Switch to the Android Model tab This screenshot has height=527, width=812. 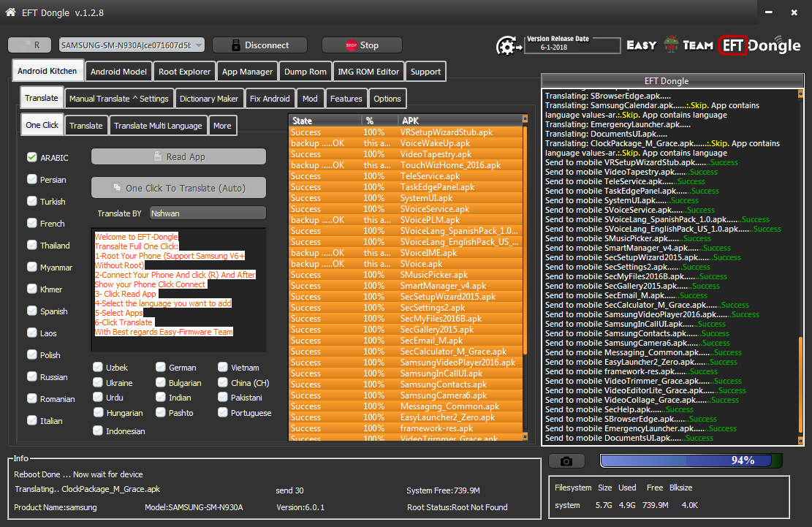(x=118, y=72)
